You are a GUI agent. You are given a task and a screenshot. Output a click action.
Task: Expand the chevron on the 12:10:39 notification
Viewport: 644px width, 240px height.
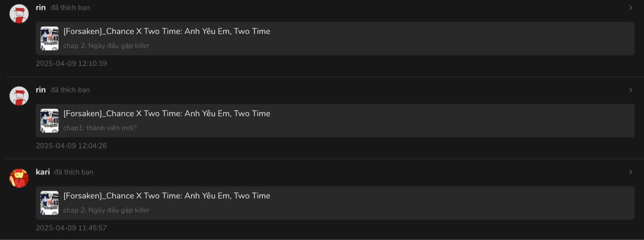pos(630,8)
